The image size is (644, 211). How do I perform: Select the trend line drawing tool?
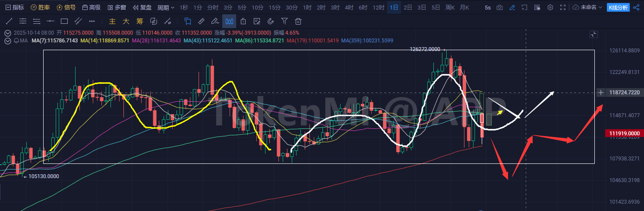[9, 21]
